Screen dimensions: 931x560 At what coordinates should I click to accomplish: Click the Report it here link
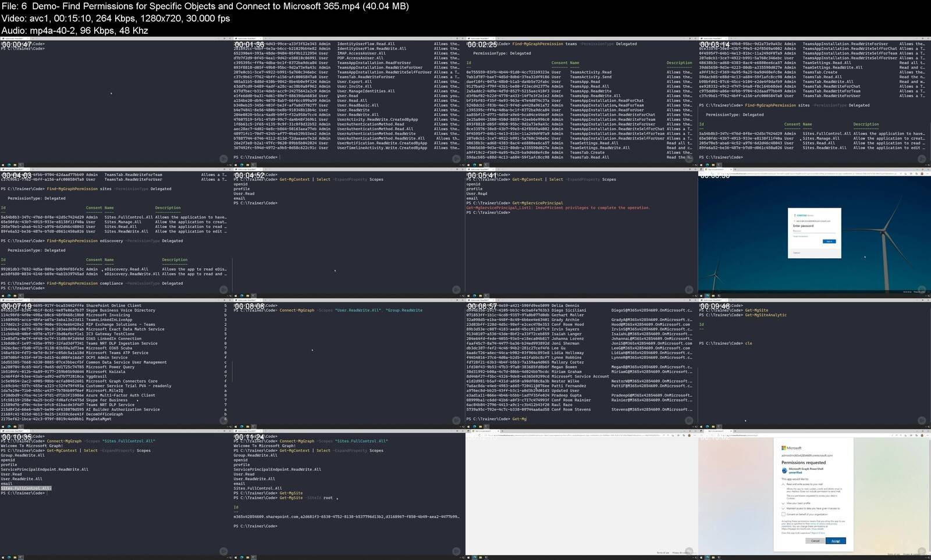(818, 533)
